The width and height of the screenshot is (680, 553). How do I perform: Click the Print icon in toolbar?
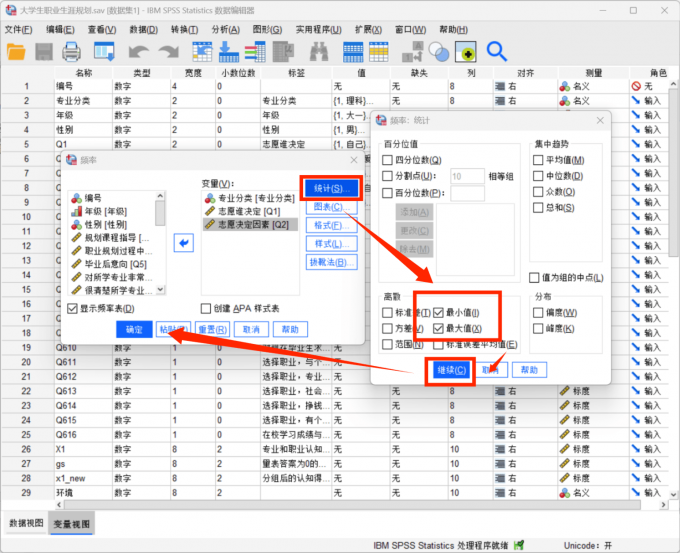point(71,52)
